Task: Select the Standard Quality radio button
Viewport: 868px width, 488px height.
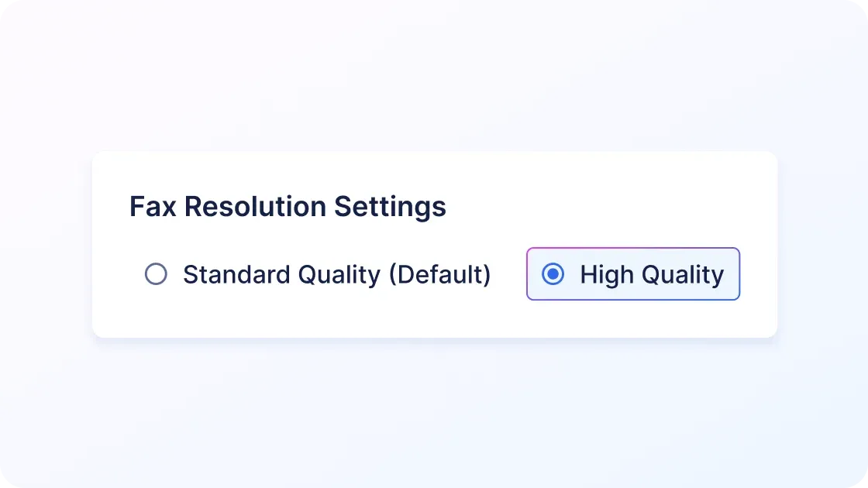Action: 156,274
